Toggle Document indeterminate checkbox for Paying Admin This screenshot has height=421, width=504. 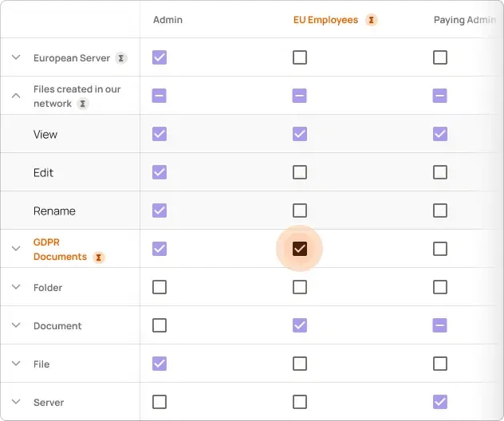439,325
